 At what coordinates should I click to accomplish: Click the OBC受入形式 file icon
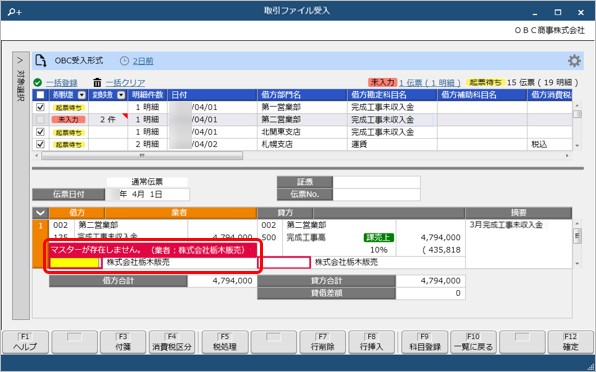(x=41, y=61)
